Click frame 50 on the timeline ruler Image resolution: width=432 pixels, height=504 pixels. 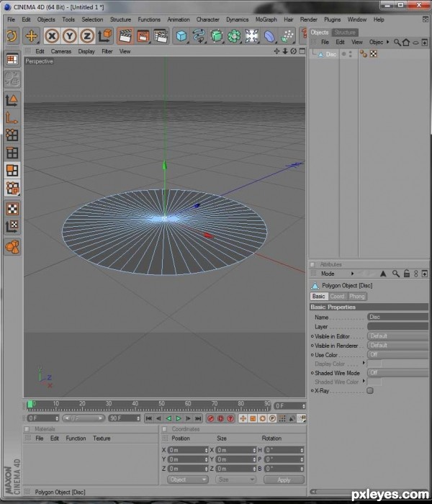[x=161, y=405]
